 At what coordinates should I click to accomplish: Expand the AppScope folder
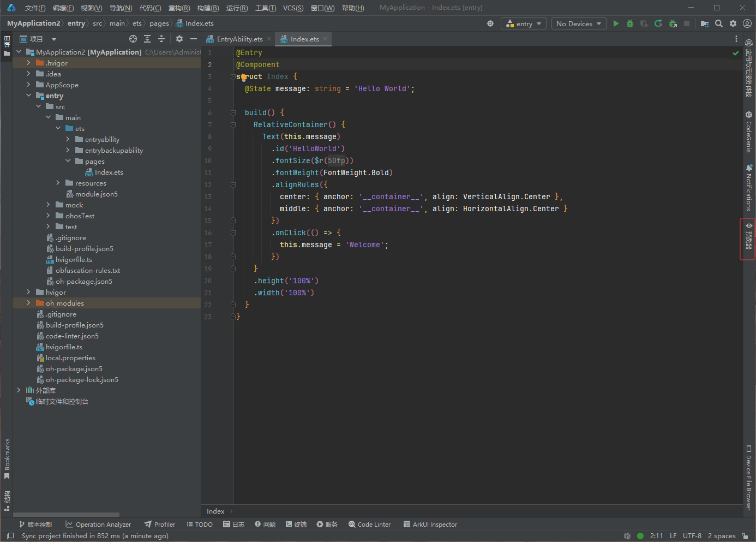coord(28,85)
